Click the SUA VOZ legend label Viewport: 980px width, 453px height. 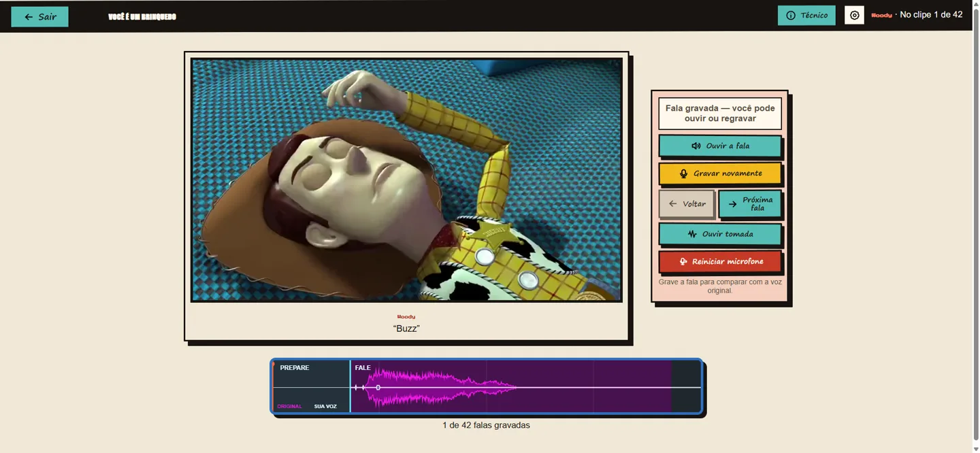pos(325,406)
